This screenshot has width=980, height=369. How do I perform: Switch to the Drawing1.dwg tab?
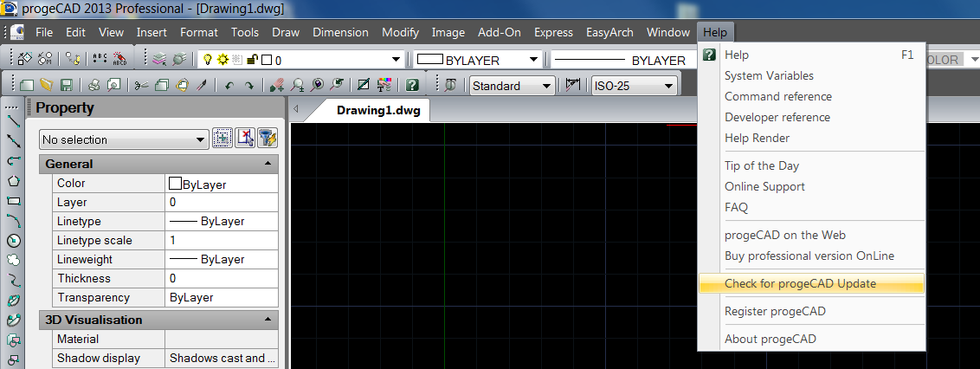coord(378,111)
